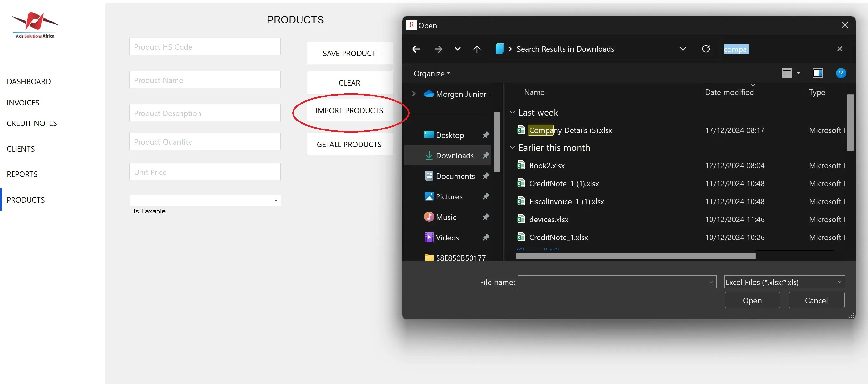
Task: Open Desktop in the navigation pane
Action: 449,135
